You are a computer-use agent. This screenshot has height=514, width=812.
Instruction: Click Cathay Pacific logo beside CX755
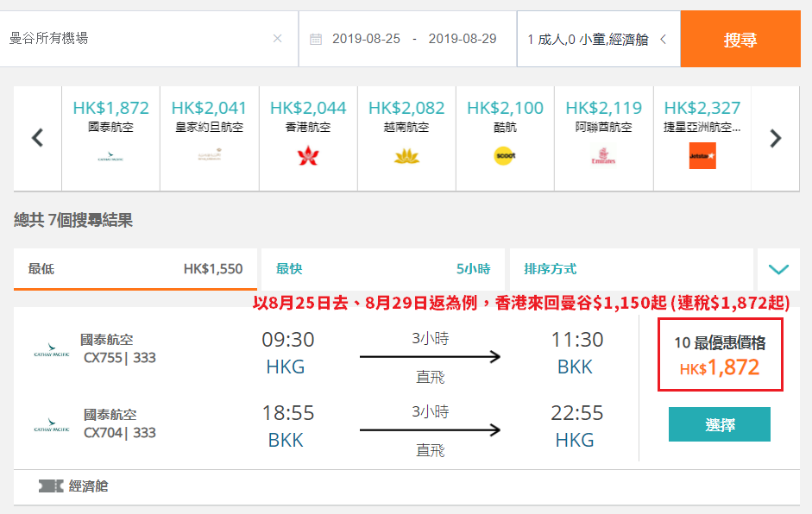pos(52,350)
